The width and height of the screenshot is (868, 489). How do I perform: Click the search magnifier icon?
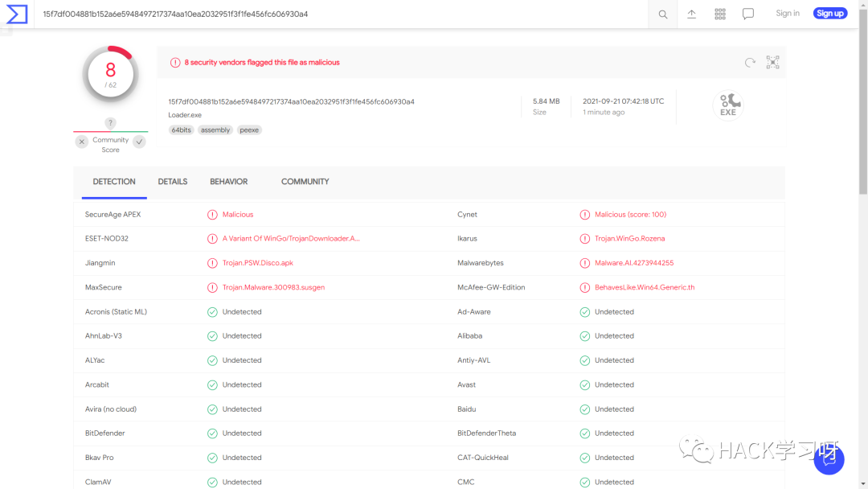pos(662,14)
